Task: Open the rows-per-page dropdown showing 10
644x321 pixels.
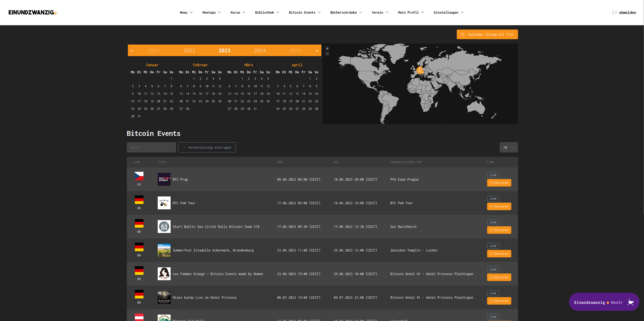Action: (508, 147)
